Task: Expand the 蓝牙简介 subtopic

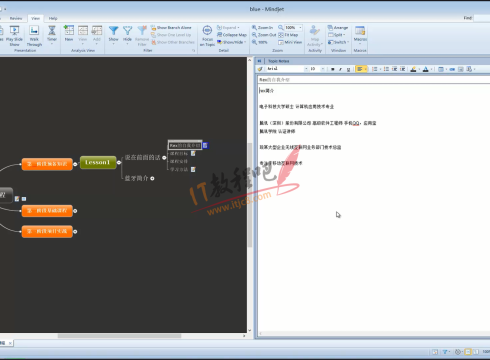Action: [x=152, y=178]
